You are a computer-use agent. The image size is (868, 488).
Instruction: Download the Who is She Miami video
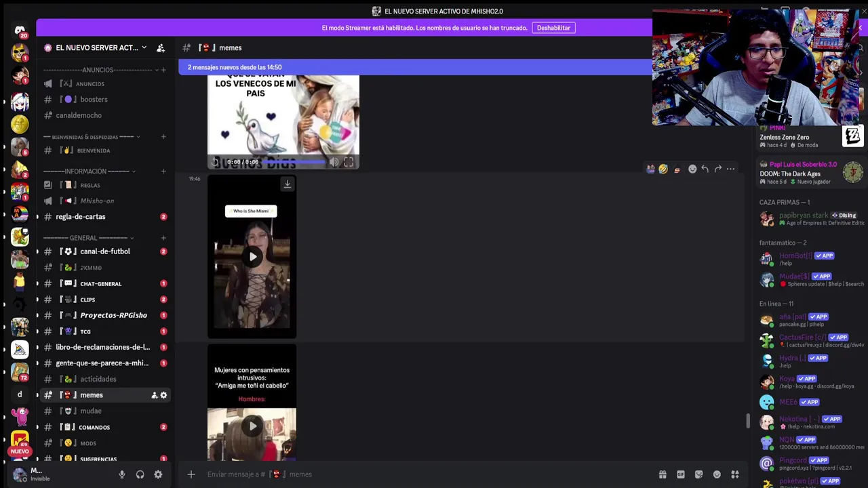coord(288,184)
